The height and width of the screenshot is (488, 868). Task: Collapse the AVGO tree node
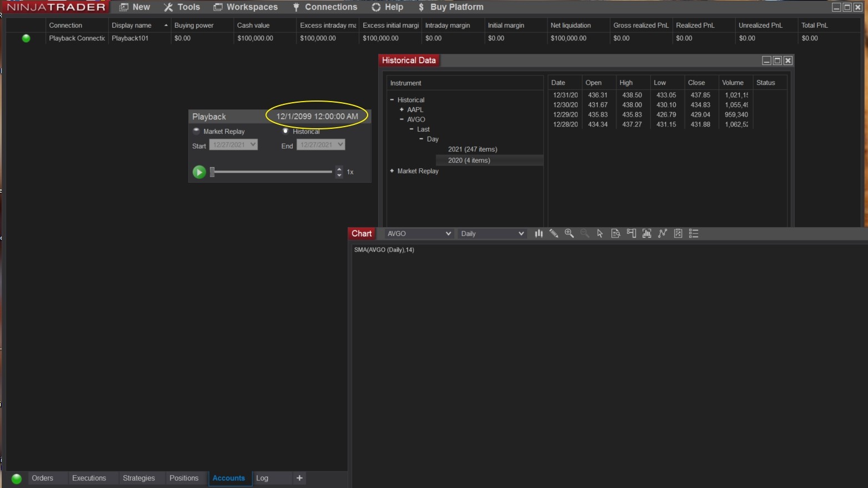402,119
